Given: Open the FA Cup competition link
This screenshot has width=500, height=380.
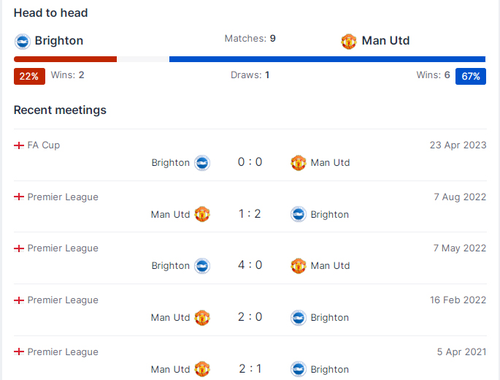Looking at the screenshot, I should pos(44,145).
